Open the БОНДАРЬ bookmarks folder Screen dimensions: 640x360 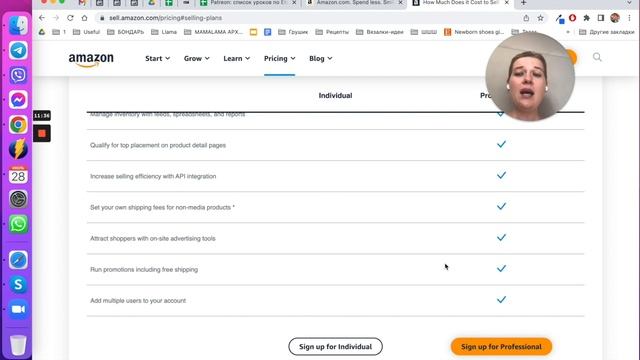click(125, 32)
